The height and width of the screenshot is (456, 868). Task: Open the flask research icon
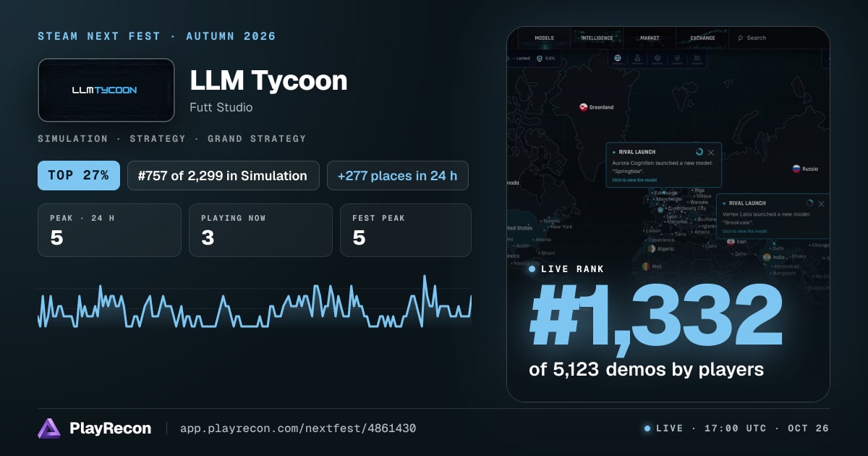637,58
